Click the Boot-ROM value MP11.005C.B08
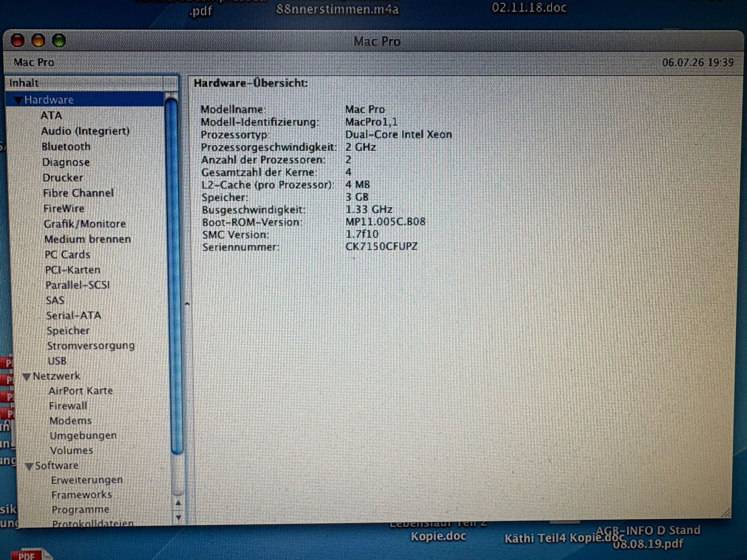This screenshot has height=560, width=747. 385,222
